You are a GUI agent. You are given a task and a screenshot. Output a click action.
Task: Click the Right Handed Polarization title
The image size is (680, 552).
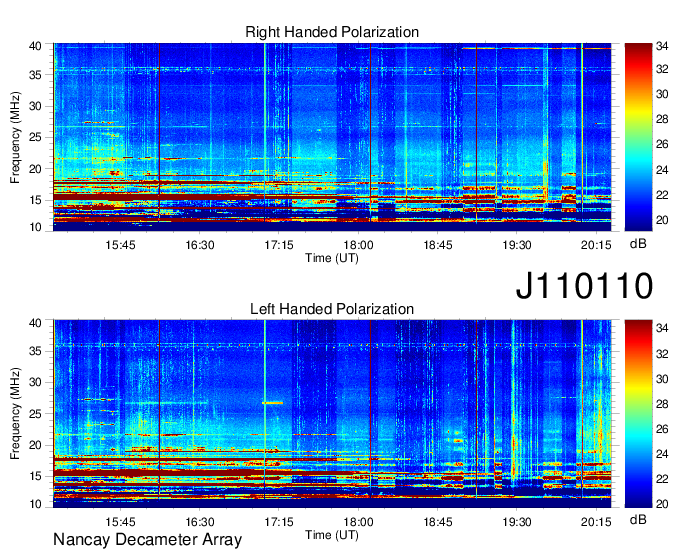[332, 32]
